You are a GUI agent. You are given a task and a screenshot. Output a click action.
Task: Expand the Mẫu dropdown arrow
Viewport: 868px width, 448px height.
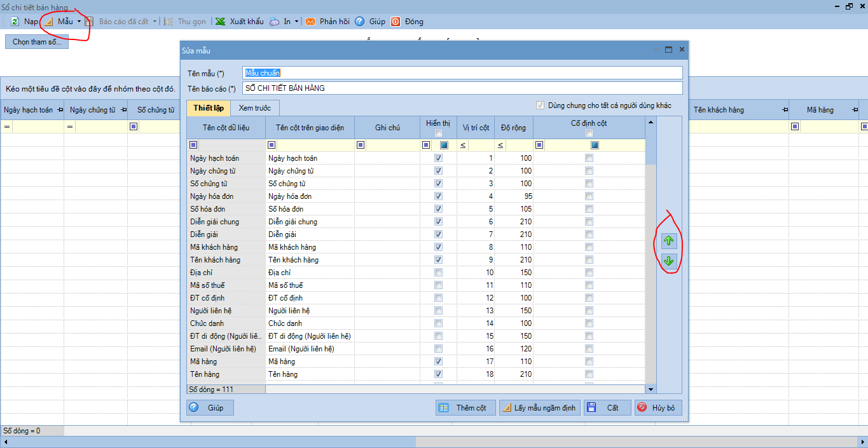tap(79, 22)
